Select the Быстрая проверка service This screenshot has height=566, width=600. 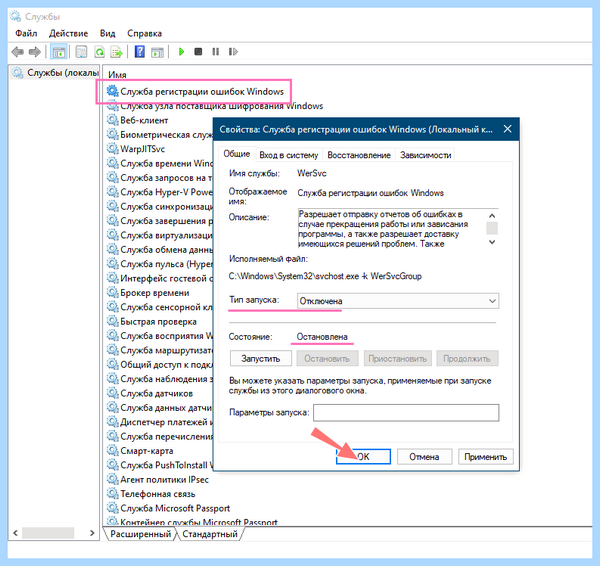tap(158, 321)
